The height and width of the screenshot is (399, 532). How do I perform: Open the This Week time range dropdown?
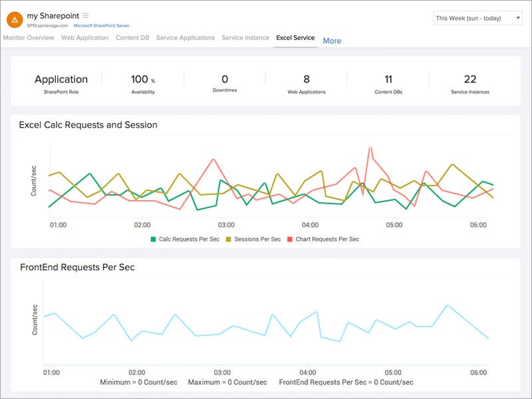click(473, 18)
